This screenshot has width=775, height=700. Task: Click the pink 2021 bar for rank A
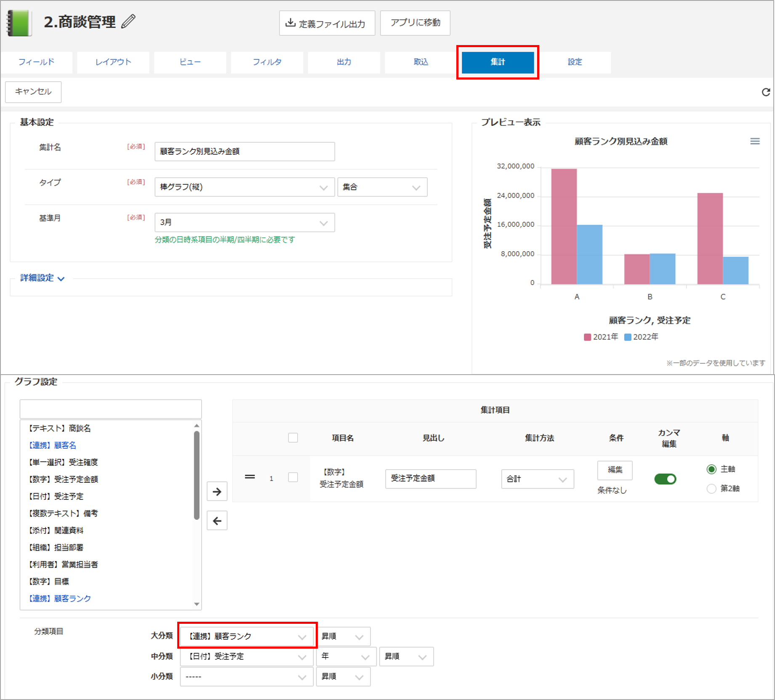pos(564,226)
